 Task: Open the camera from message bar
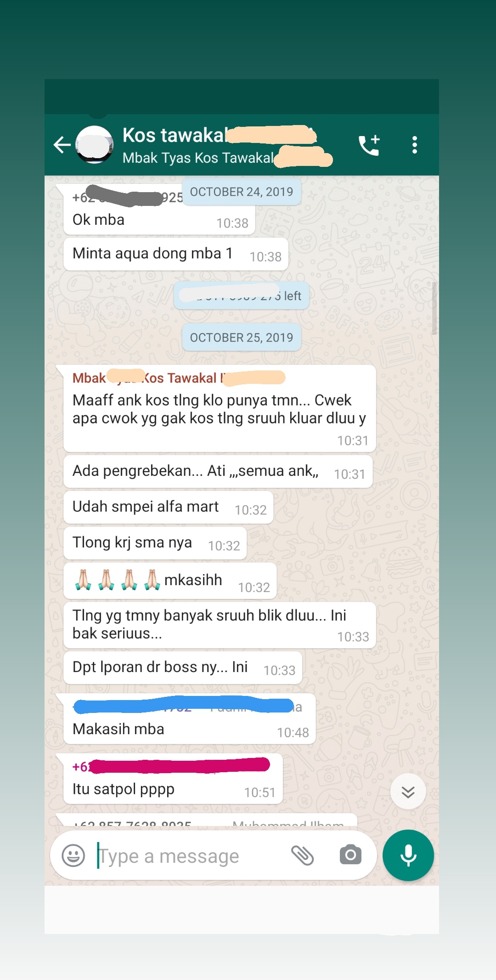click(351, 855)
